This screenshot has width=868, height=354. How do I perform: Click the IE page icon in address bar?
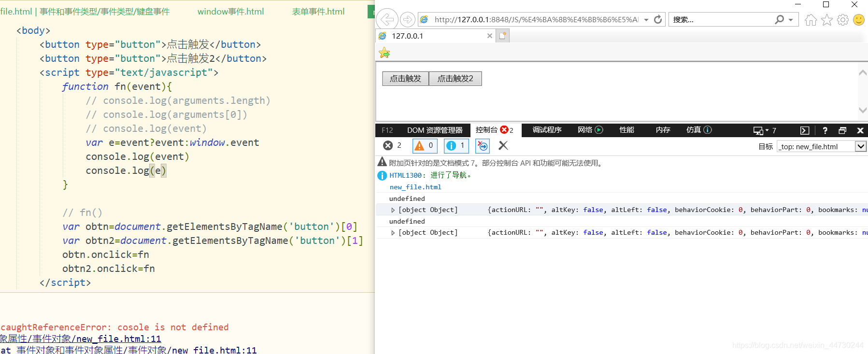coord(424,19)
